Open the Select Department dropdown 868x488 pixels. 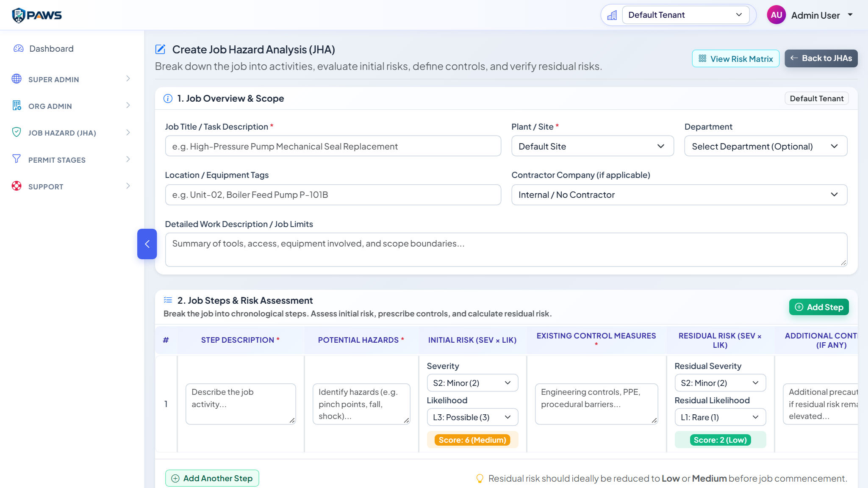tap(765, 146)
